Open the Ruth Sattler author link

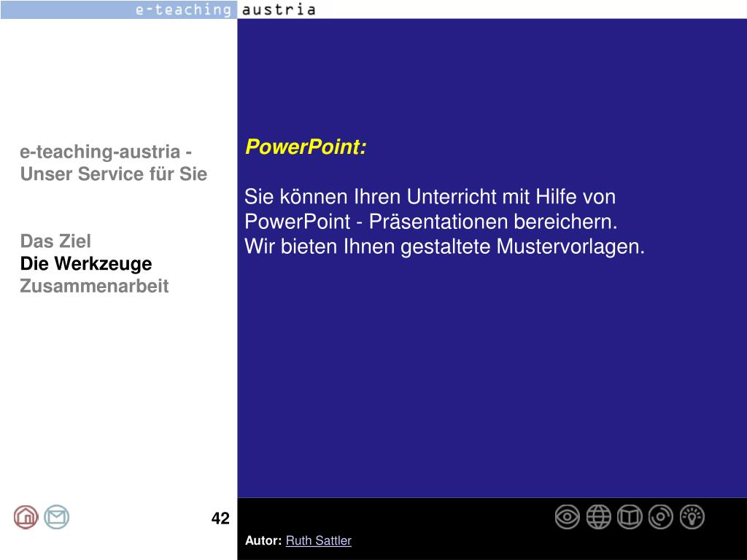318,541
